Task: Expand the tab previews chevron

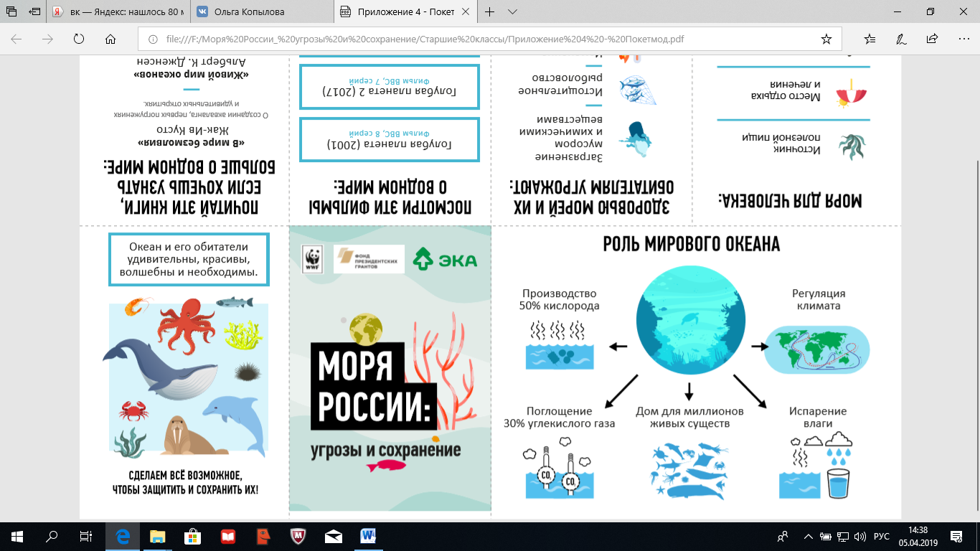Action: pos(512,12)
